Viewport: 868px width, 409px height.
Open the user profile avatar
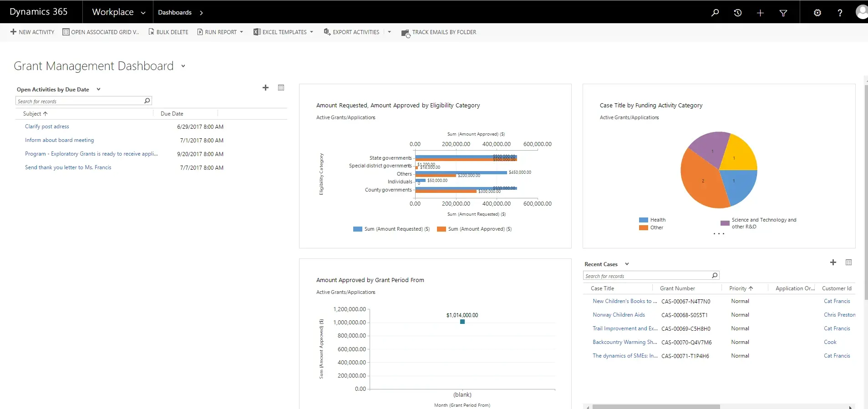point(862,12)
